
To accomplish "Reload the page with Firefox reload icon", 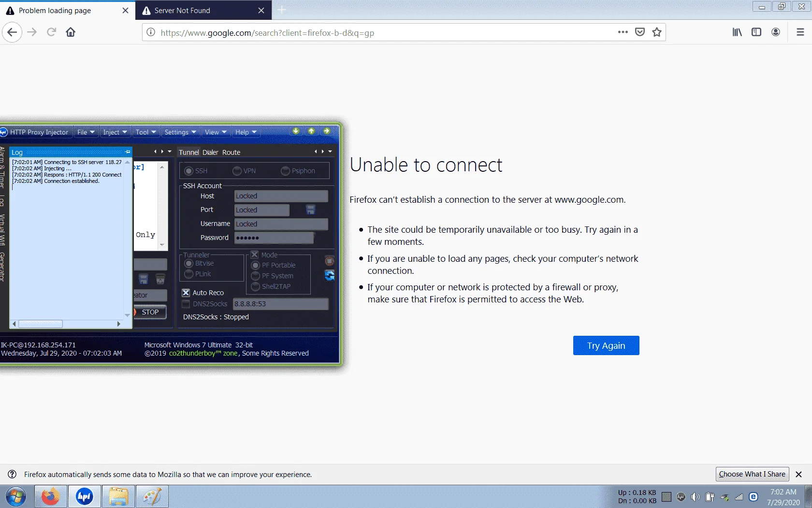I will [51, 32].
